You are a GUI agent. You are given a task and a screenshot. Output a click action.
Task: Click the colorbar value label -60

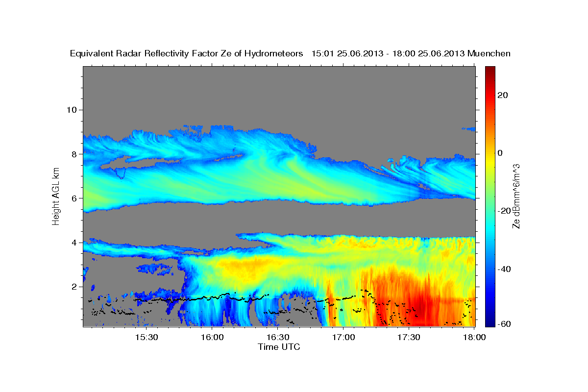[x=503, y=324]
